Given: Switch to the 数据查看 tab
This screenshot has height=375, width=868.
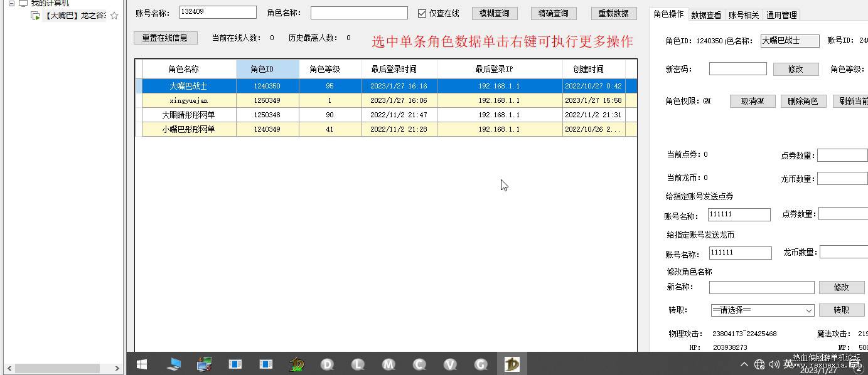Looking at the screenshot, I should (706, 15).
